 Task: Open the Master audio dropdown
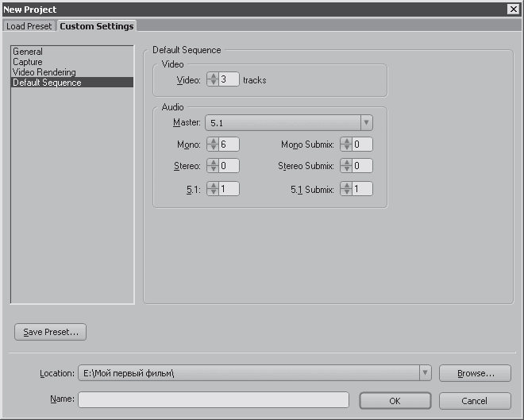tap(289, 122)
